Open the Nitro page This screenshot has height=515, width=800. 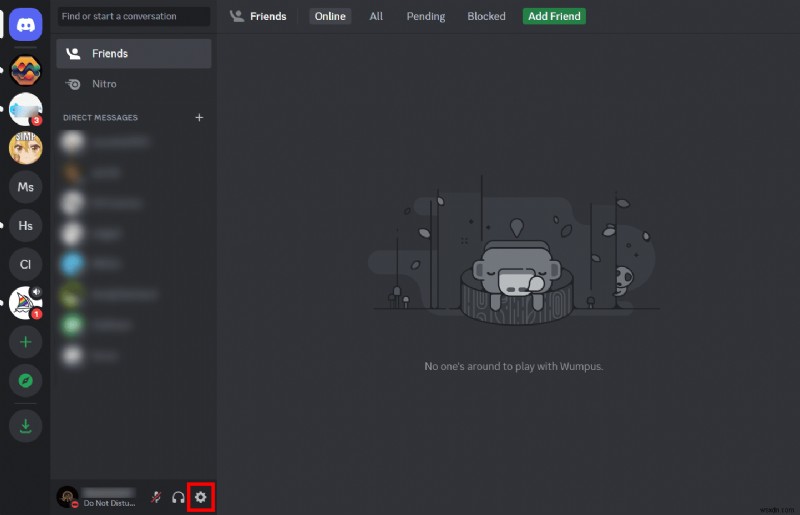pyautogui.click(x=134, y=84)
